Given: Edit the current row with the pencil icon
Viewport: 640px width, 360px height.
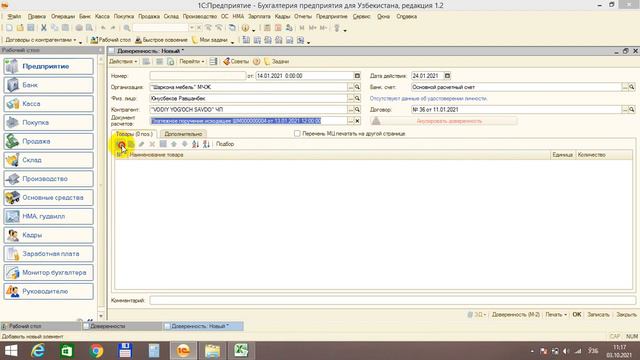Looking at the screenshot, I should point(141,144).
